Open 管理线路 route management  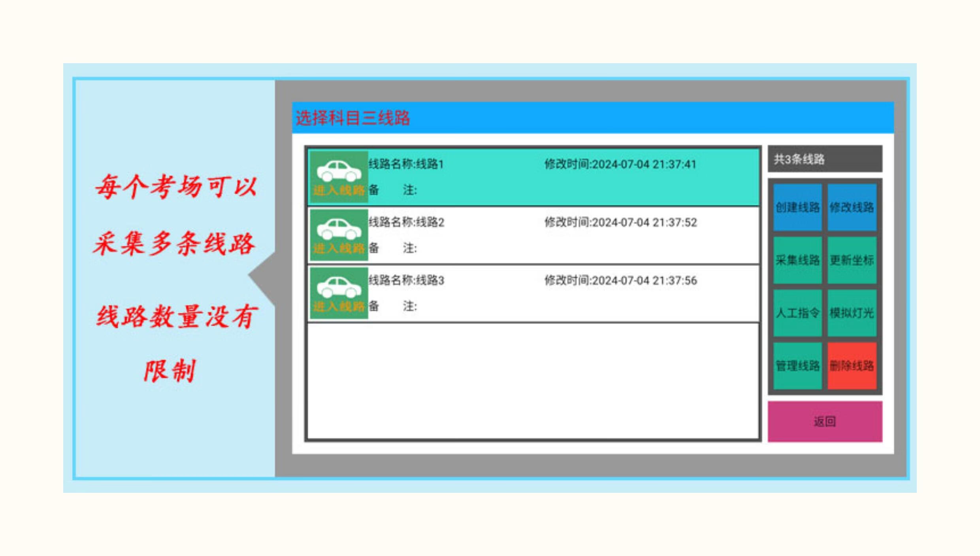pos(797,366)
